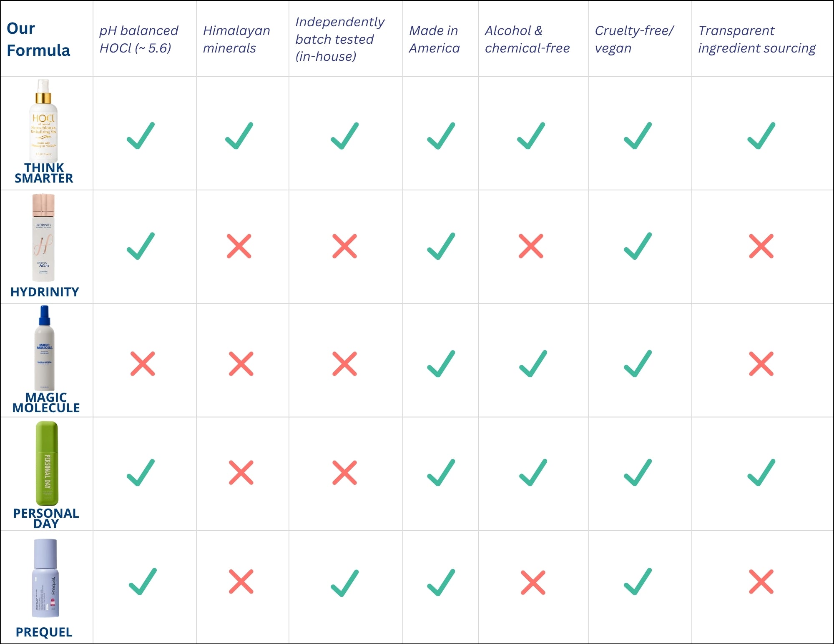Viewport: 834px width, 644px height.
Task: Click Hydrinity's red X for Himalayan minerals
Action: click(x=239, y=246)
